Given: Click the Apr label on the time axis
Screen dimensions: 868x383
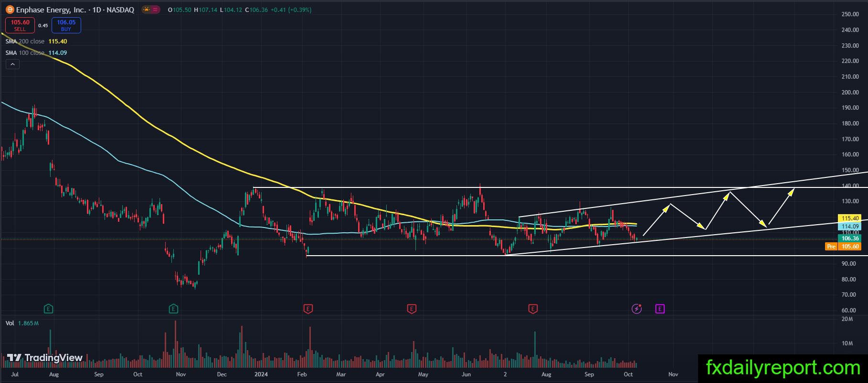Looking at the screenshot, I should coord(380,374).
